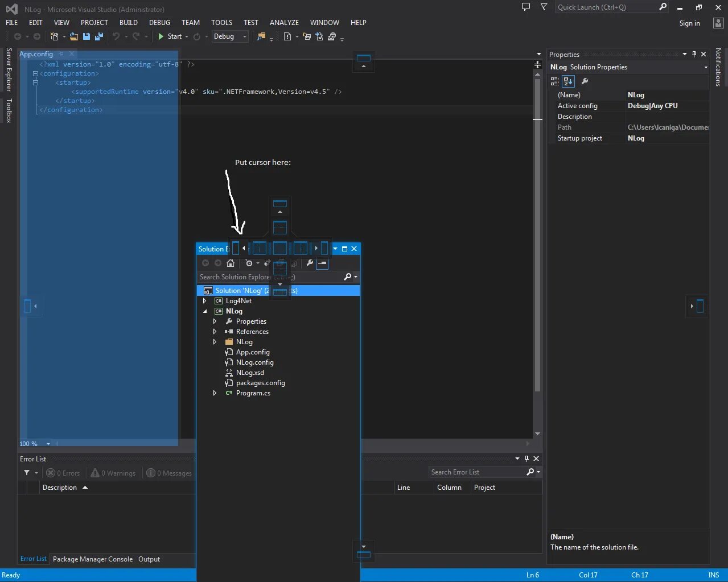
Task: Open the BUILD menu
Action: pyautogui.click(x=129, y=23)
